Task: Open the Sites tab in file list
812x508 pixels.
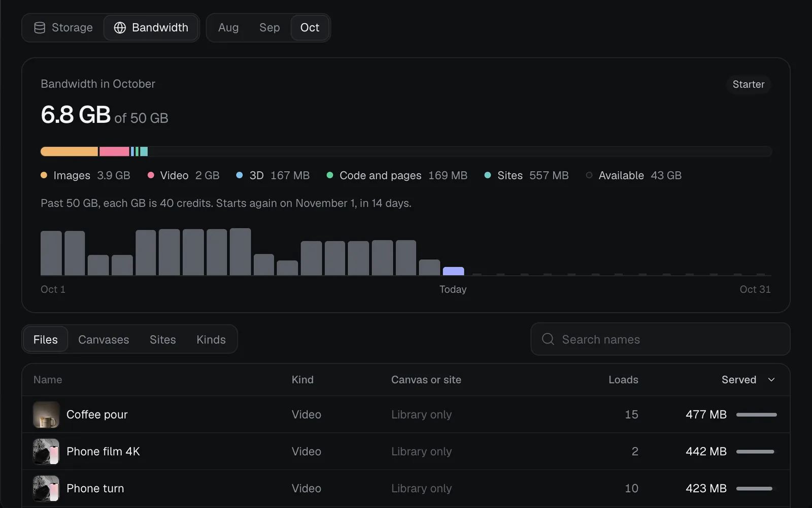Action: click(x=163, y=339)
